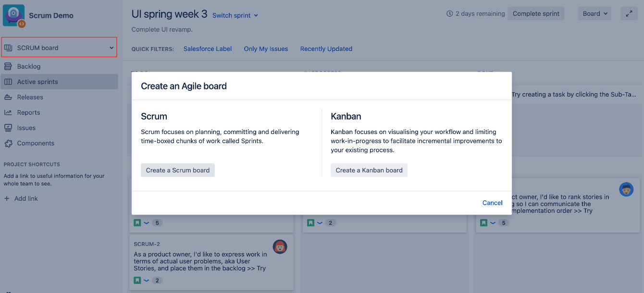Click the Complete sprint button
This screenshot has height=293, width=644.
pyautogui.click(x=536, y=13)
